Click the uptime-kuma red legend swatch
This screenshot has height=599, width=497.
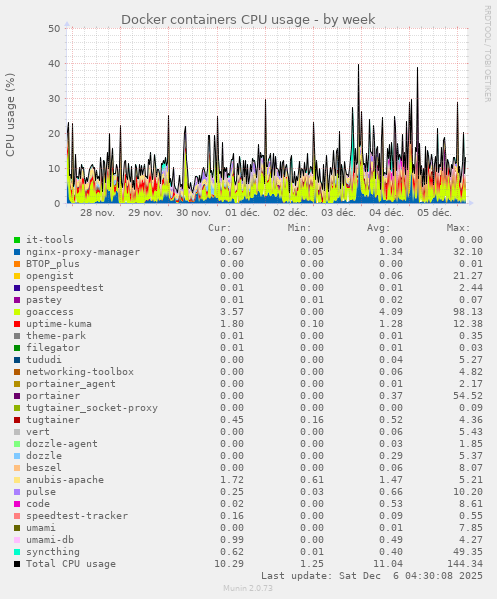tap(17, 324)
